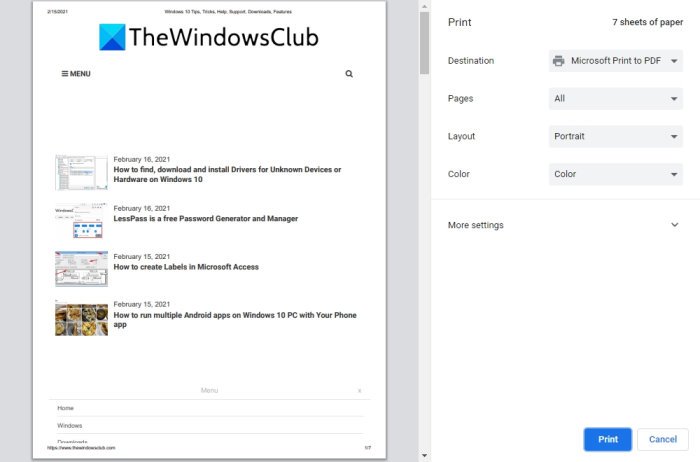Click the blue Print button
Screen dimensions: 700x462
coord(608,439)
